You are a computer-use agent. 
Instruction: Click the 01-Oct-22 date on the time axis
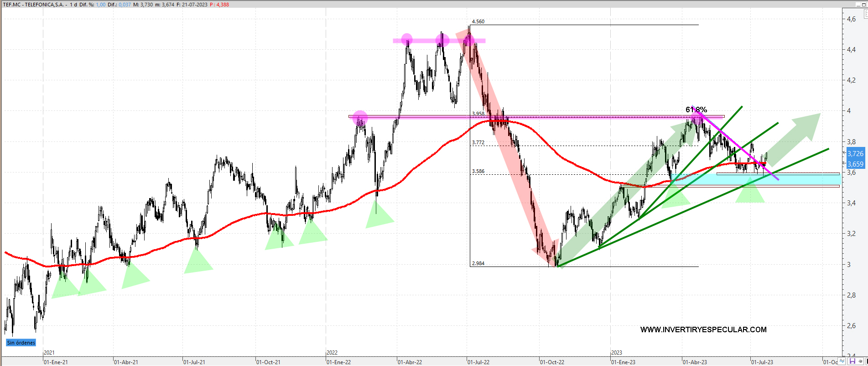[552, 362]
